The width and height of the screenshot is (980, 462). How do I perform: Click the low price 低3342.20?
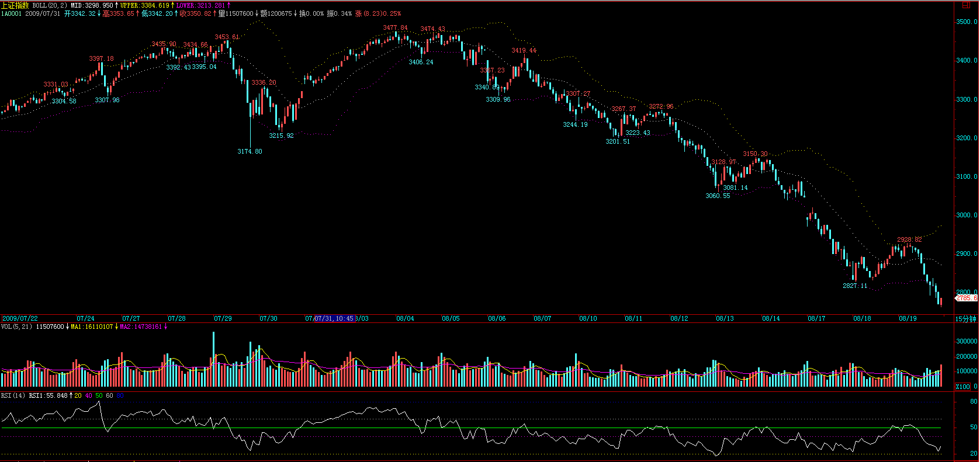click(x=157, y=13)
